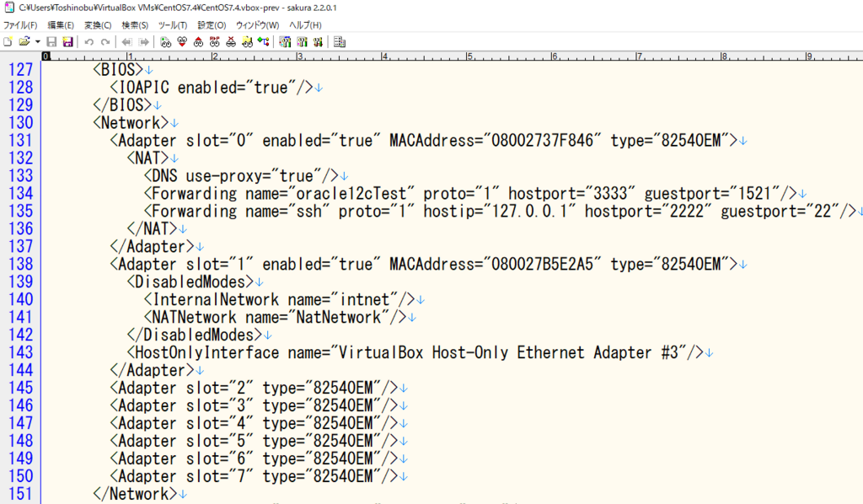Click line number 134 in the gutter
863x504 pixels.
[x=21, y=194]
